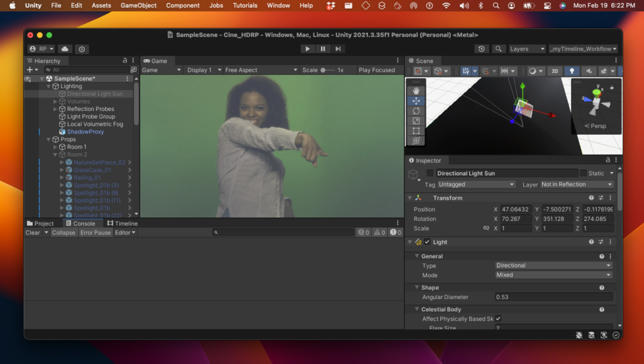Viewport: 644px width, 364px height.
Task: Uncheck Affect Physically Based Sky
Action: tap(498, 319)
